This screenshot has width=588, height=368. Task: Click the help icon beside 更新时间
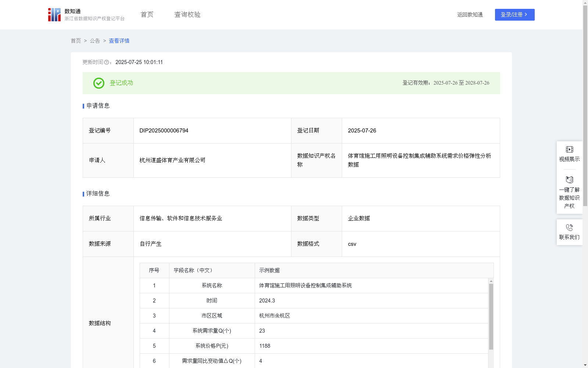[x=107, y=63]
